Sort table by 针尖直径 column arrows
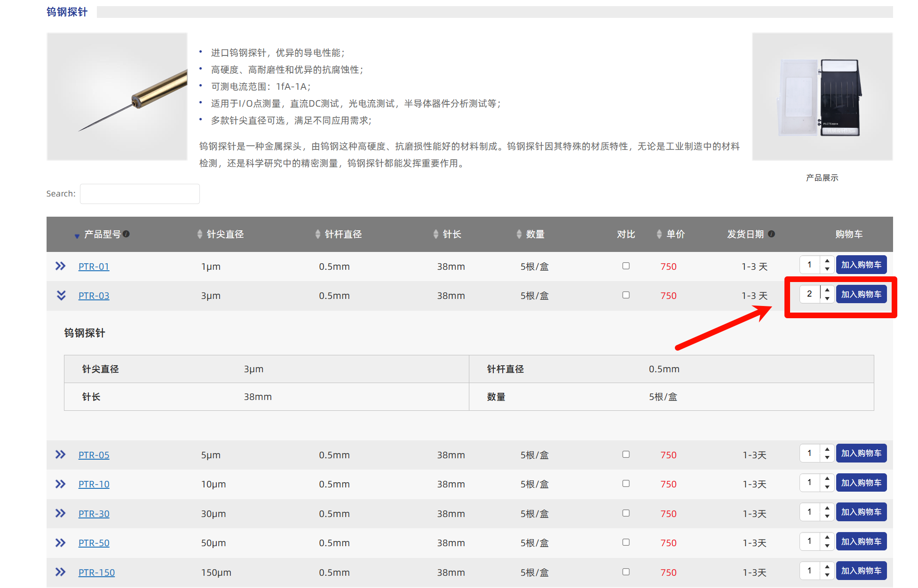This screenshot has width=918, height=588. (x=200, y=234)
